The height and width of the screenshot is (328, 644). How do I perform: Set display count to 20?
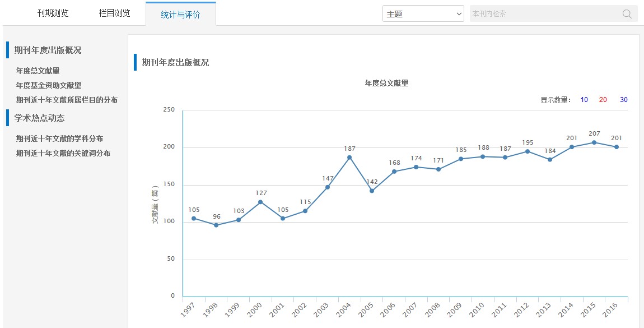pos(603,100)
